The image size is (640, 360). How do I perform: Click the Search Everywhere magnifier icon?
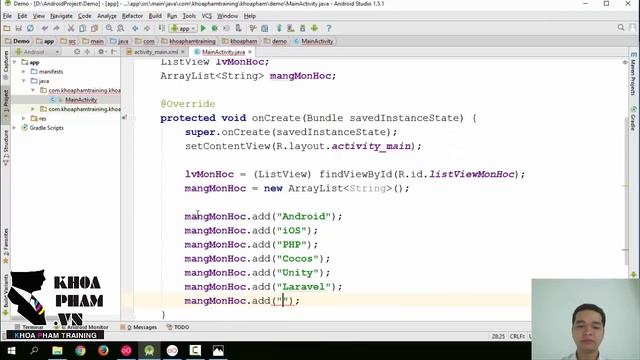(x=621, y=27)
